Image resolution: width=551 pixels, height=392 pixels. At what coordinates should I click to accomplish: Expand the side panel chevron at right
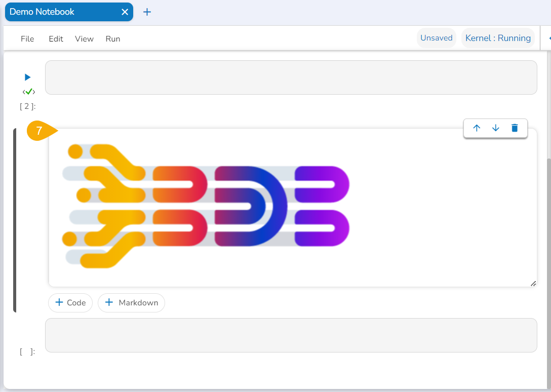[x=549, y=38]
